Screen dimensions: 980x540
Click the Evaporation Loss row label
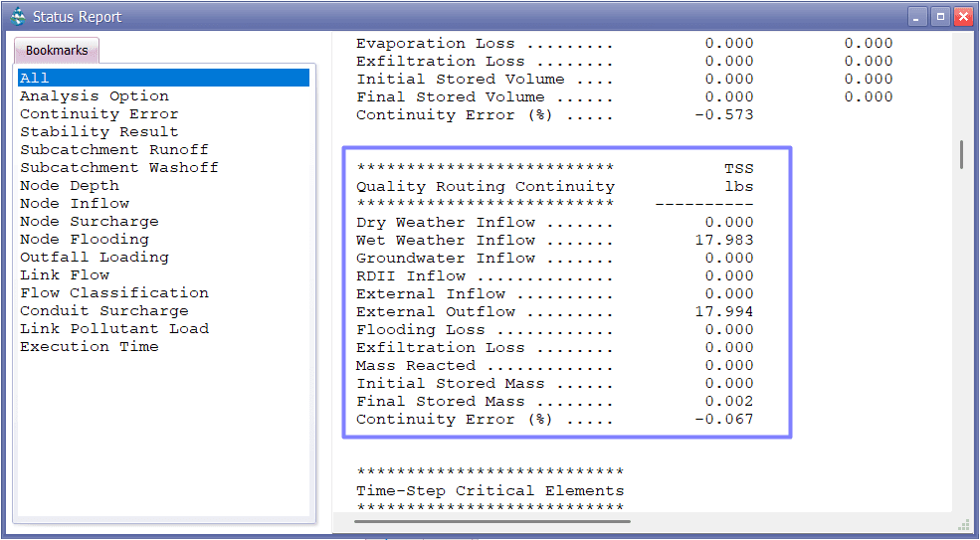pyautogui.click(x=436, y=44)
